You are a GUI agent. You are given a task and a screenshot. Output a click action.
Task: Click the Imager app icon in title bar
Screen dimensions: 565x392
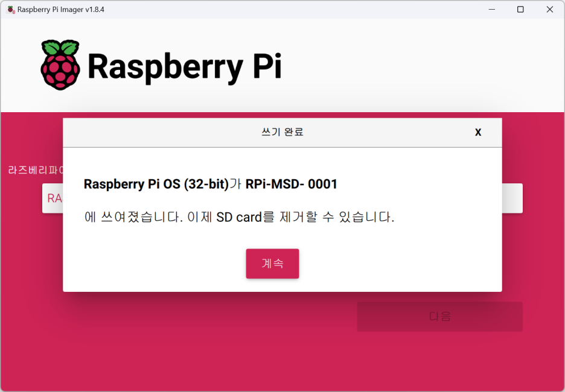(11, 10)
